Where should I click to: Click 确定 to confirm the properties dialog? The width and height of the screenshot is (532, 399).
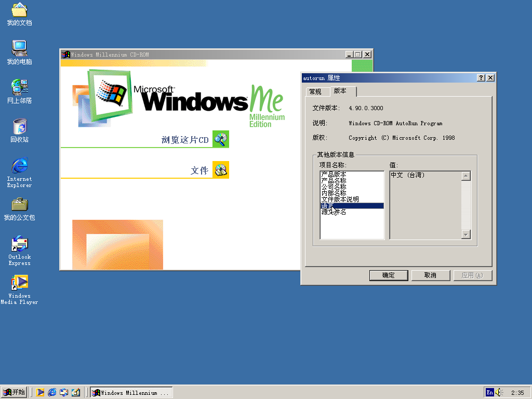[x=389, y=275]
